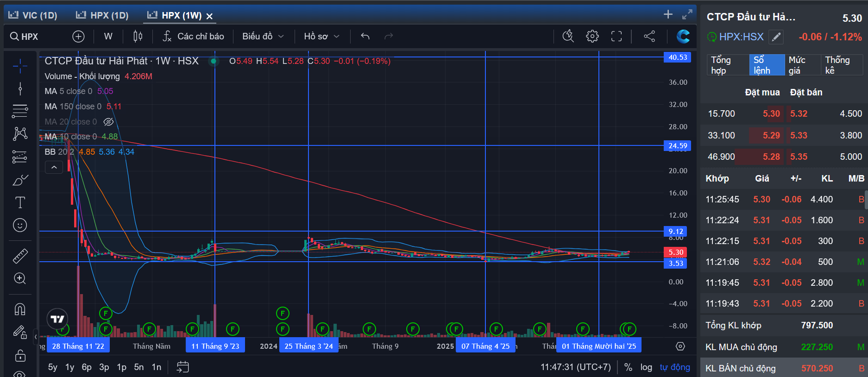Set chart range to 6p
This screenshot has height=377, width=868.
point(87,367)
